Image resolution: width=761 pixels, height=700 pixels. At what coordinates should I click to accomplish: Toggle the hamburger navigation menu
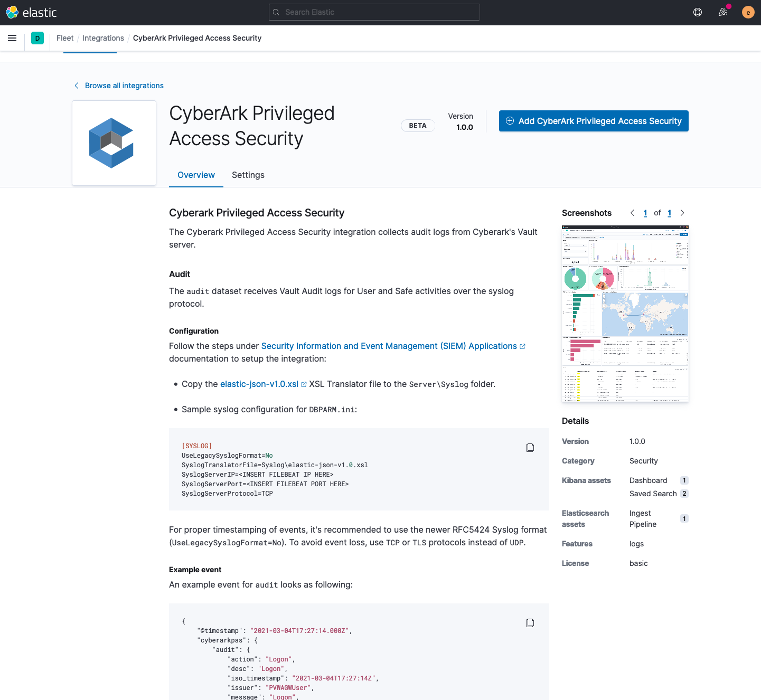12,38
